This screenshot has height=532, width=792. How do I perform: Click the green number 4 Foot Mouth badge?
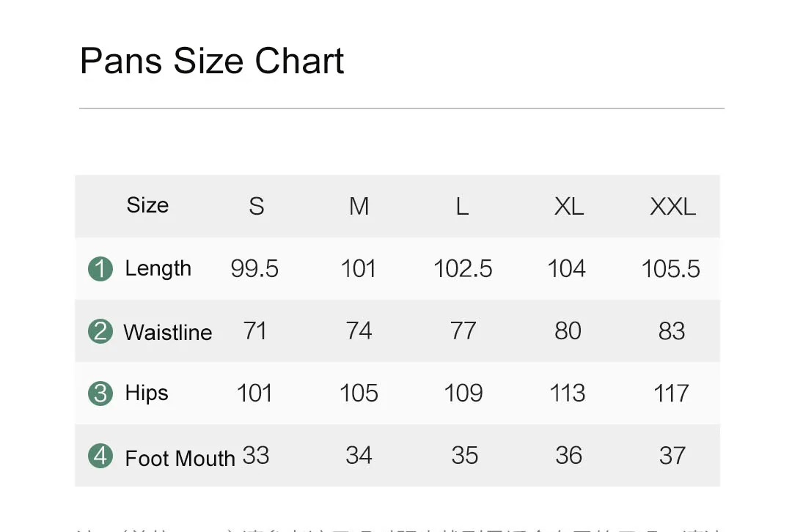pos(100,456)
